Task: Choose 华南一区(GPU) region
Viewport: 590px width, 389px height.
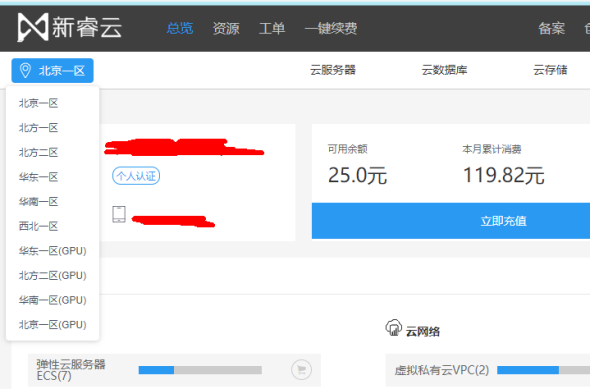Action: tap(53, 300)
